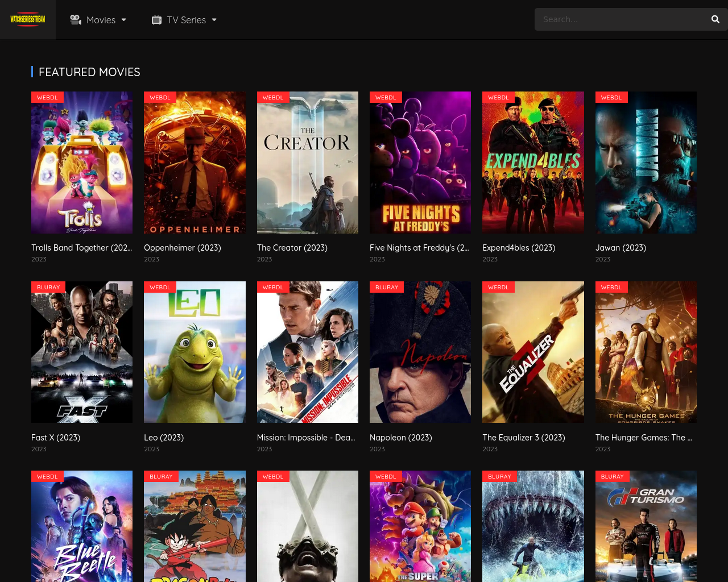
Task: Open Five Nights at Freddy's poster
Action: 420,163
